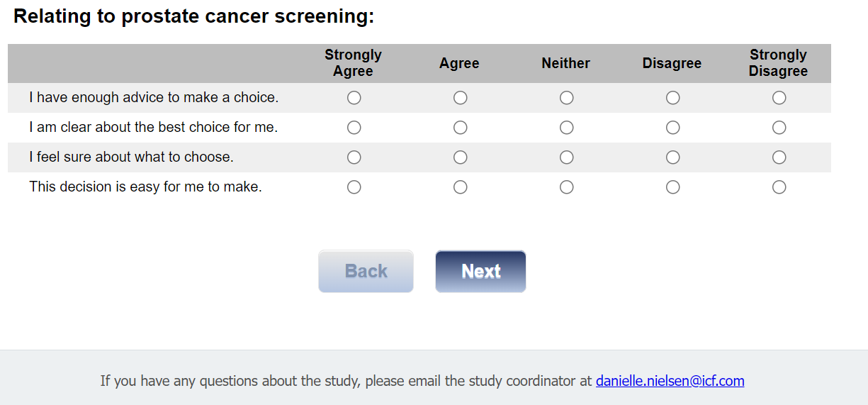This screenshot has width=868, height=405.
Task: Select Disagree for clear best choice statement
Action: [672, 128]
